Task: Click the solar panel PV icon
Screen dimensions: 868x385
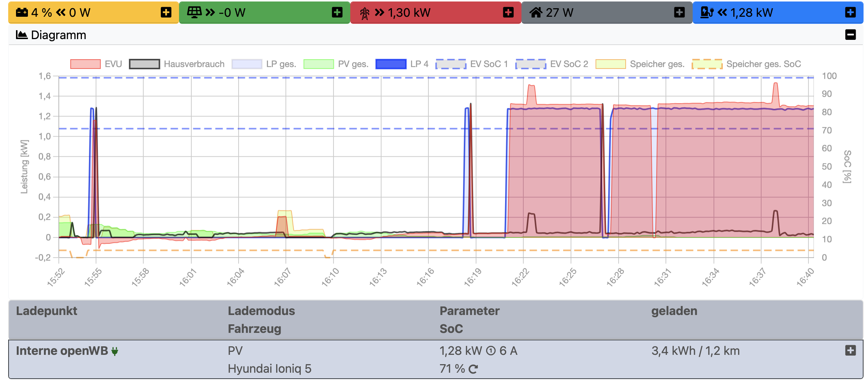Action: (x=194, y=12)
